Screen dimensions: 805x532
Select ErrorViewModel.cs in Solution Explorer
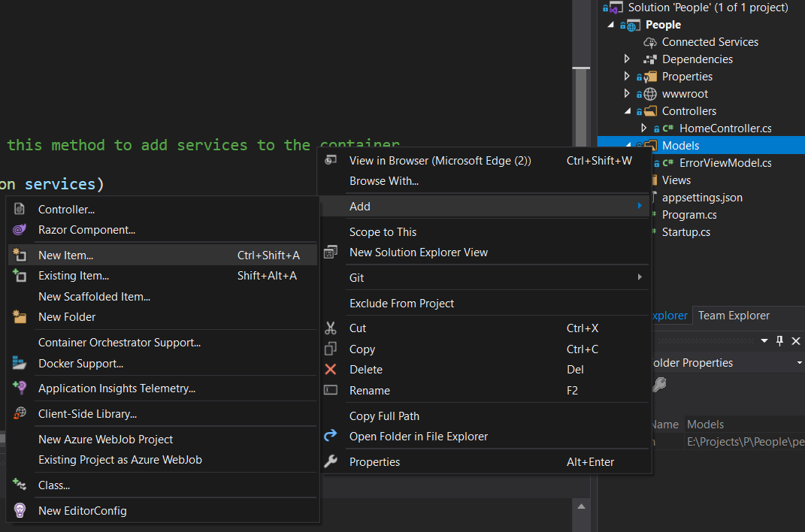725,162
